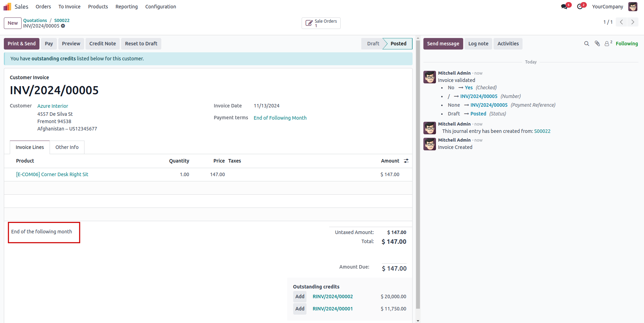Search messages in the chatter
The image size is (644, 323).
(587, 44)
